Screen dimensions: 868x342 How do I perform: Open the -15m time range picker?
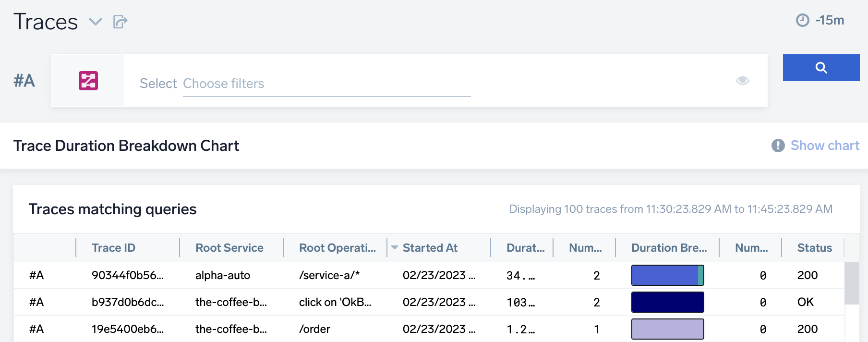[x=829, y=20]
